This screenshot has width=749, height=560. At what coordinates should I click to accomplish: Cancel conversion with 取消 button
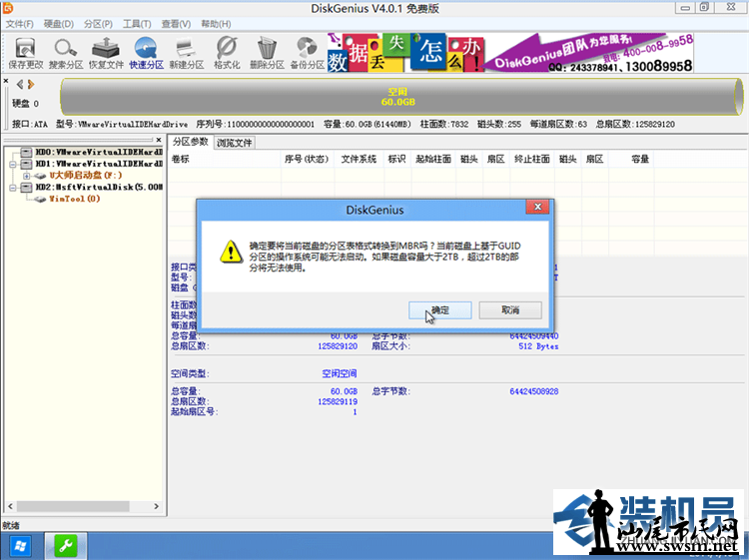pos(510,310)
